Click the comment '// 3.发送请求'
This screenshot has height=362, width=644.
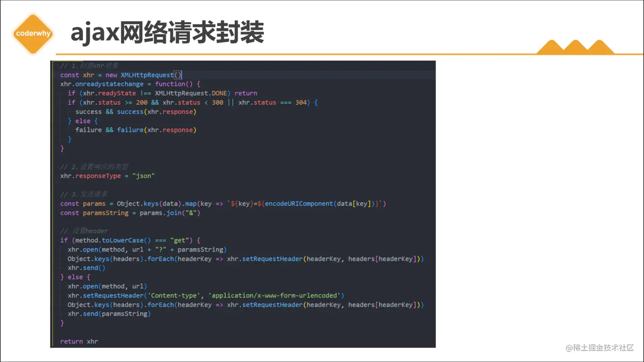click(83, 194)
